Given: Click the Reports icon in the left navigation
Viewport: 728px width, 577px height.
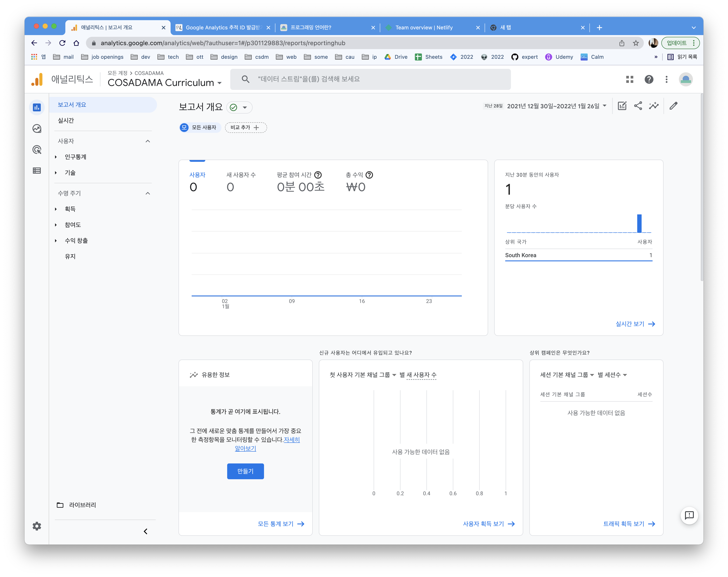Looking at the screenshot, I should pyautogui.click(x=37, y=107).
